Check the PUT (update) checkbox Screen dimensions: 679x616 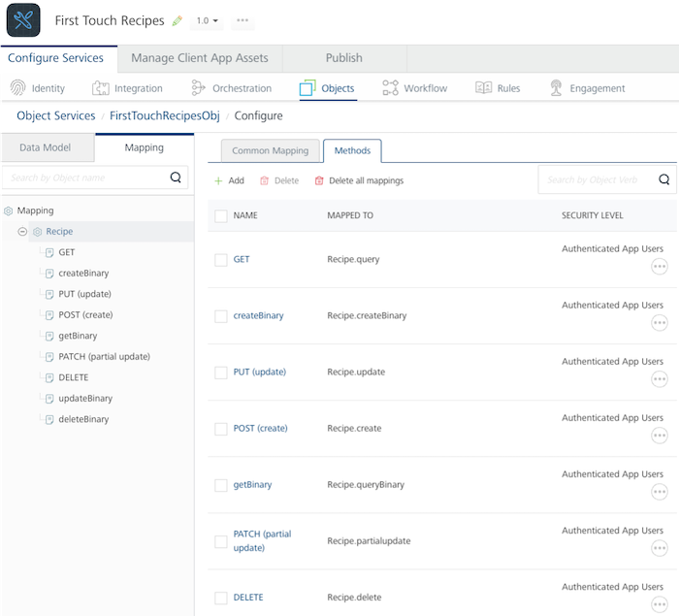coord(221,373)
